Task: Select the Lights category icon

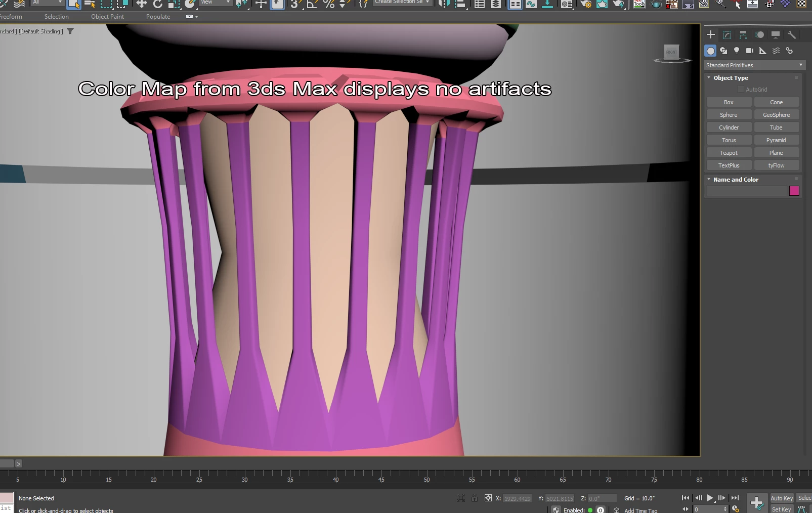Action: 737,51
